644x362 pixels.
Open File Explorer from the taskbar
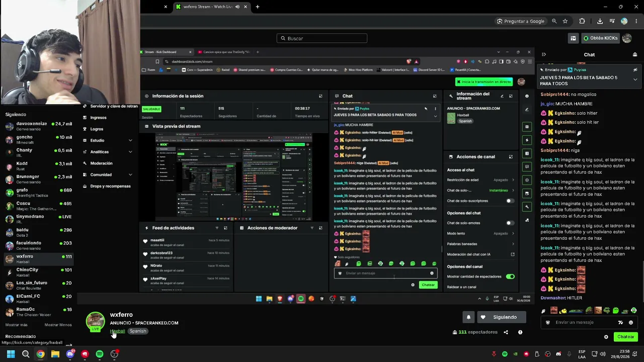(x=55, y=354)
